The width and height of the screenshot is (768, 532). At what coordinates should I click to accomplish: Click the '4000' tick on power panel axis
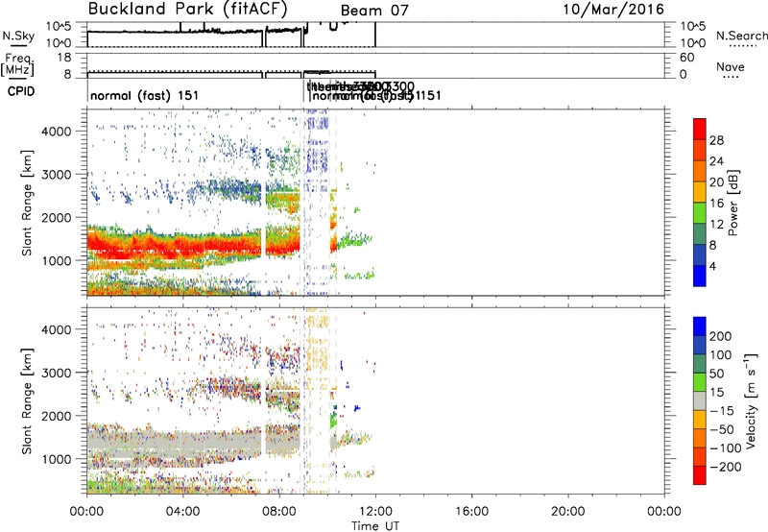(x=57, y=132)
